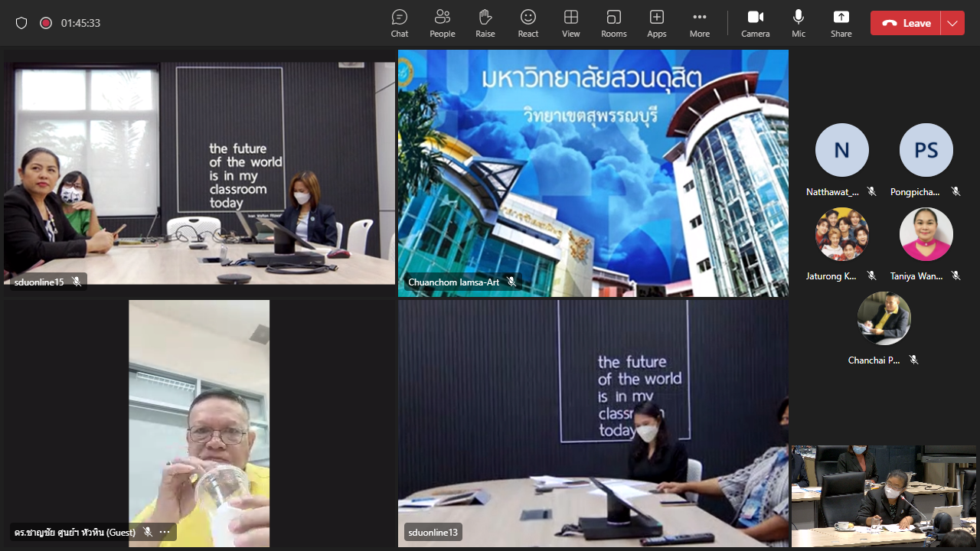Share your screen with Share button
This screenshot has width=980, height=551.
[x=841, y=23]
